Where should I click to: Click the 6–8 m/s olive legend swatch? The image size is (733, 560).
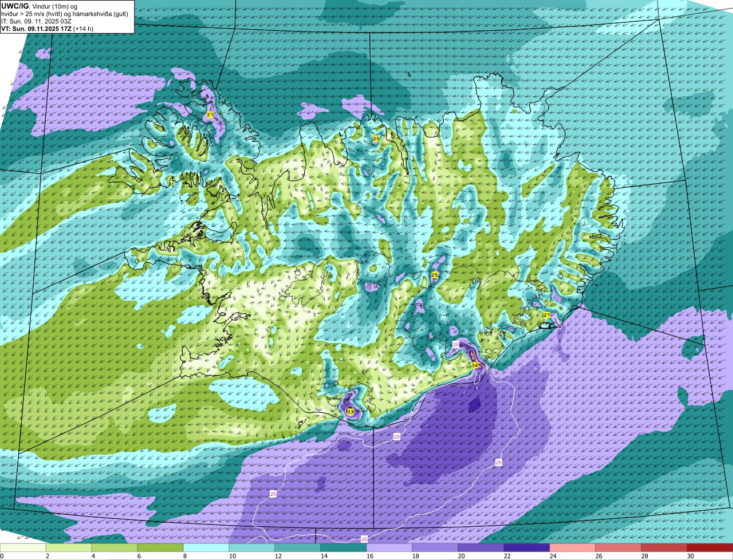(161, 548)
